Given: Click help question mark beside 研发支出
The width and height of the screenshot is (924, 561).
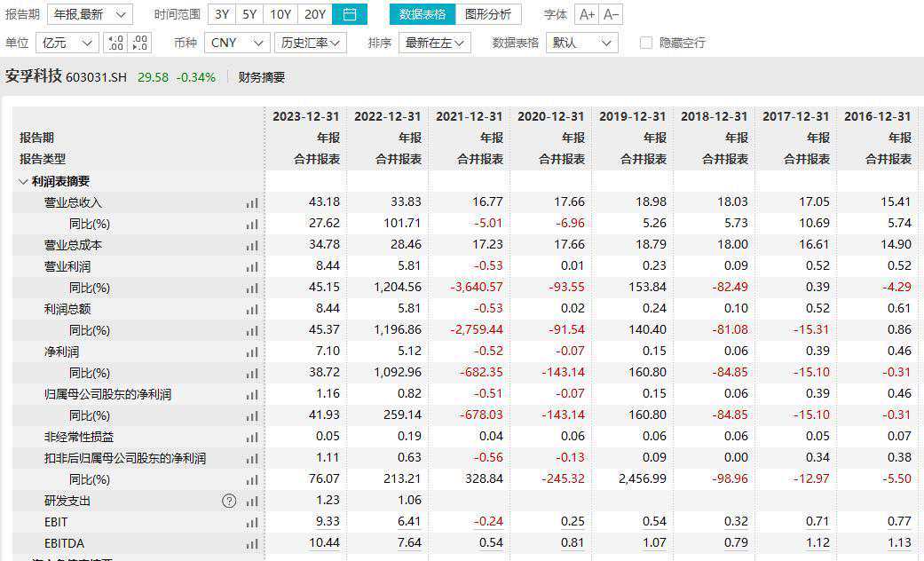Looking at the screenshot, I should [229, 501].
